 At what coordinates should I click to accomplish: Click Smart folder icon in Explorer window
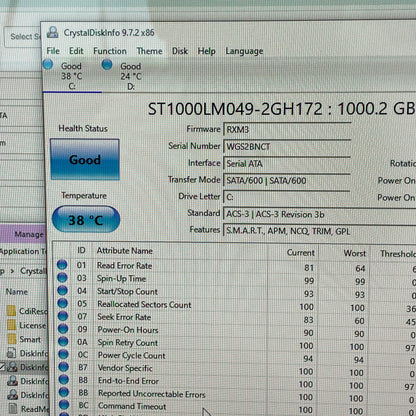click(x=12, y=339)
